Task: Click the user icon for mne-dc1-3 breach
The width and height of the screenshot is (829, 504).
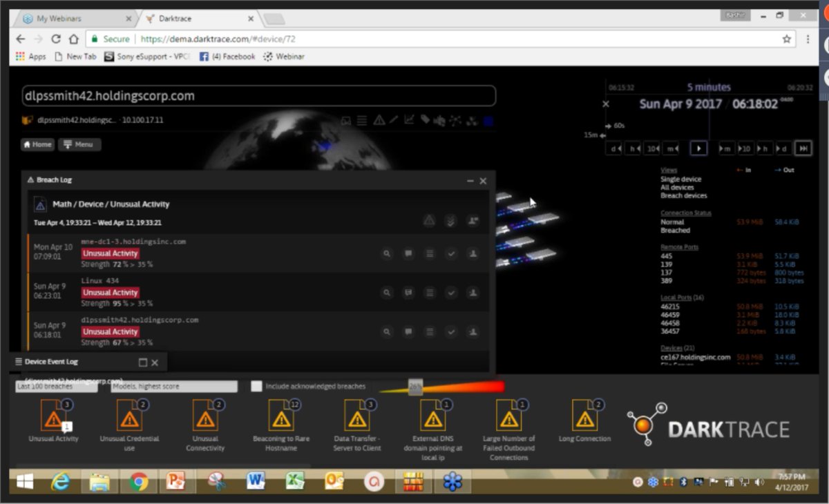Action: 473,253
